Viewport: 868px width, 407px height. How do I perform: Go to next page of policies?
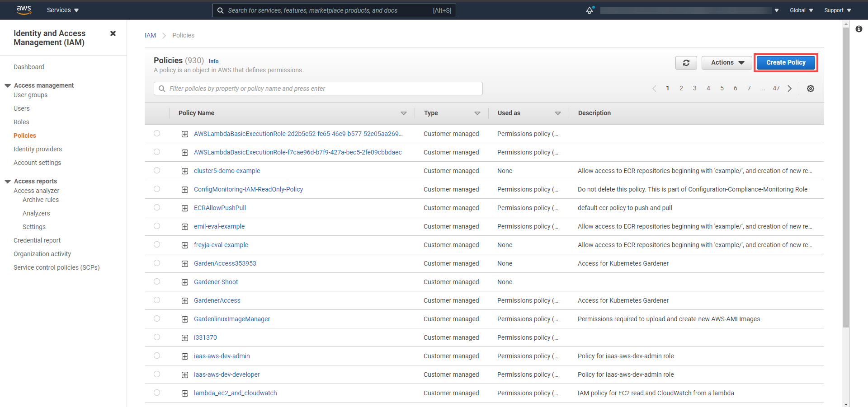point(790,89)
